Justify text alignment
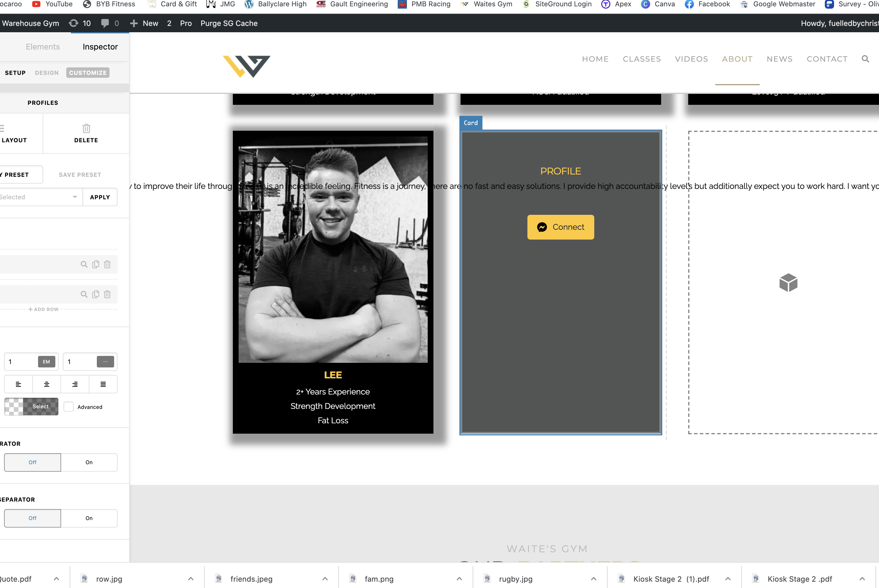879x588 pixels. click(x=103, y=384)
